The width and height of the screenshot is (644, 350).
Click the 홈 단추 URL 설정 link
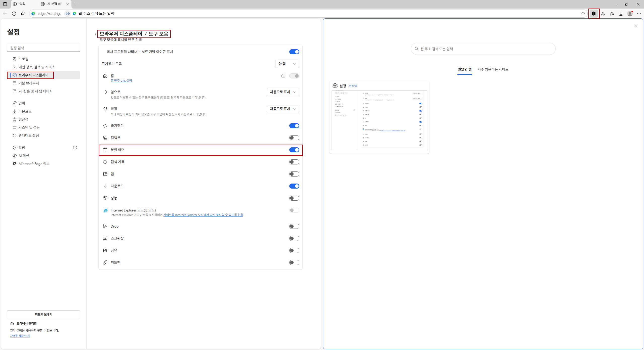pyautogui.click(x=121, y=81)
